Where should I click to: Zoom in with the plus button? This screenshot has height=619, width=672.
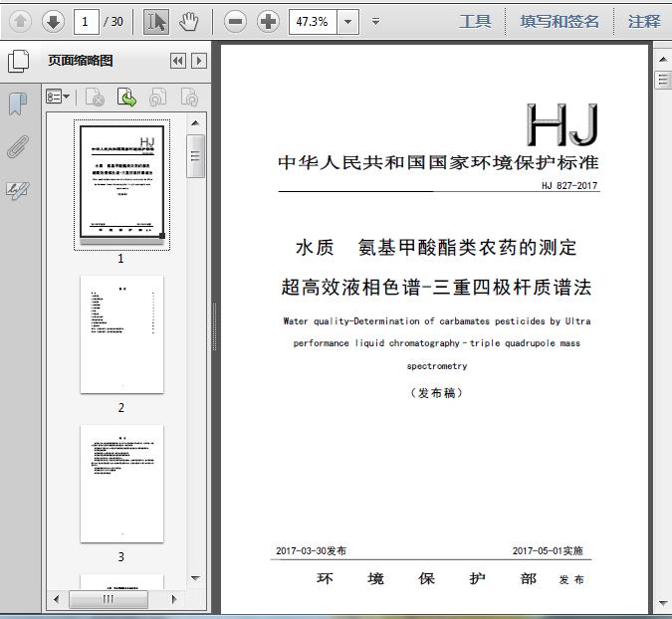click(x=268, y=21)
